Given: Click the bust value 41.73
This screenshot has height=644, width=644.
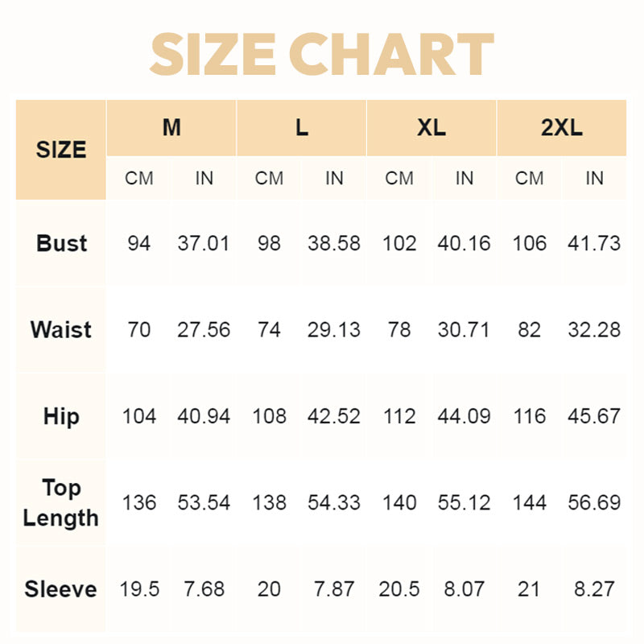Looking at the screenshot, I should click(594, 243).
